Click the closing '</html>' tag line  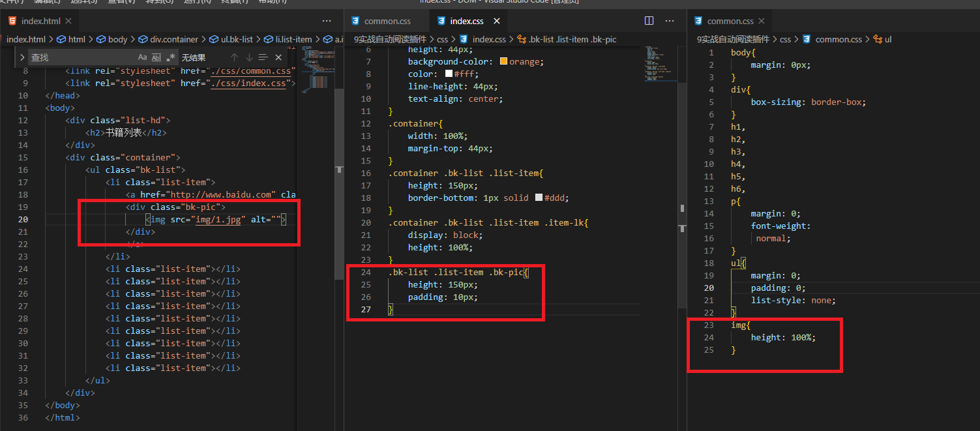coord(62,417)
